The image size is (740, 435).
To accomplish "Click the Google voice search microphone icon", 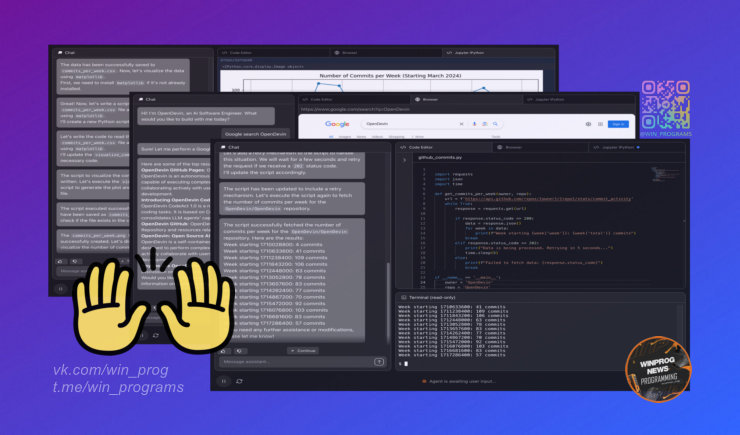I will [x=474, y=124].
